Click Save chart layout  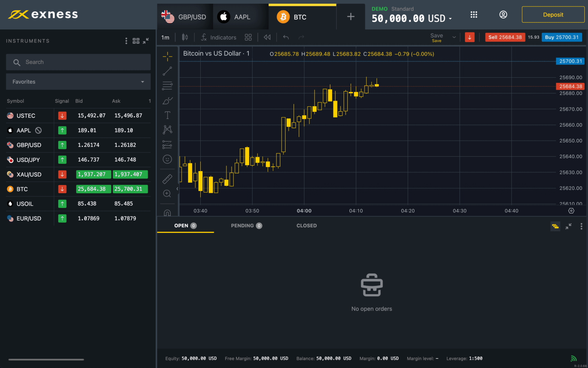[437, 38]
